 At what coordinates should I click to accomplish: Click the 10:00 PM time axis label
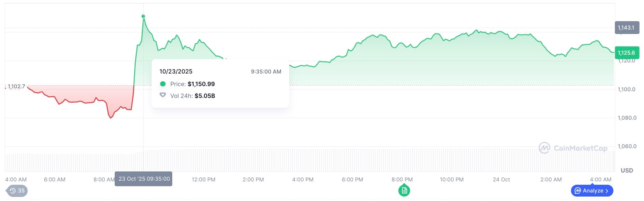pyautogui.click(x=451, y=180)
